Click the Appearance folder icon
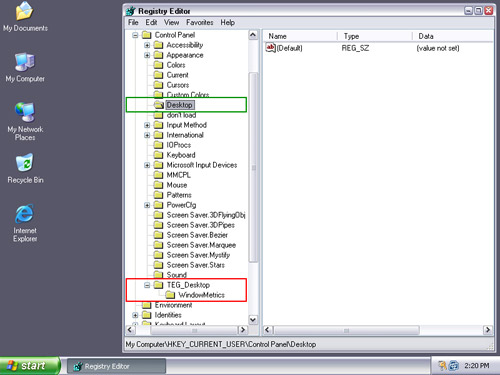Image resolution: width=500 pixels, height=375 pixels. pyautogui.click(x=158, y=55)
